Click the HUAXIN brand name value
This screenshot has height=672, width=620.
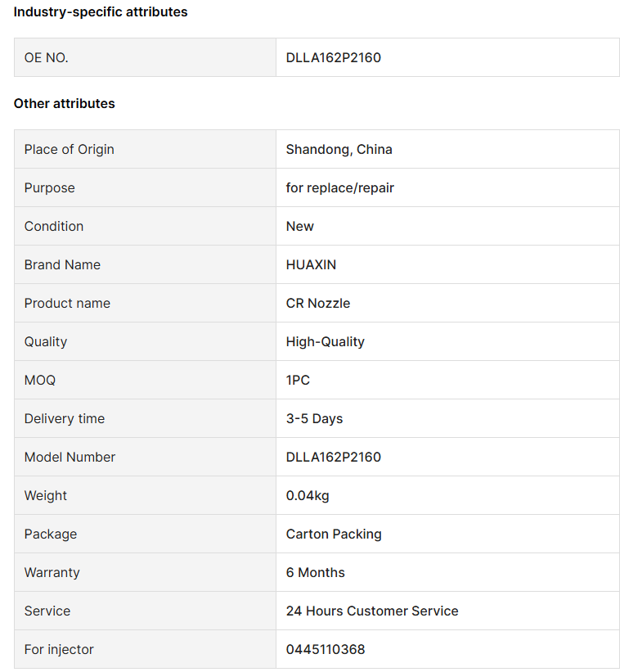(x=311, y=265)
